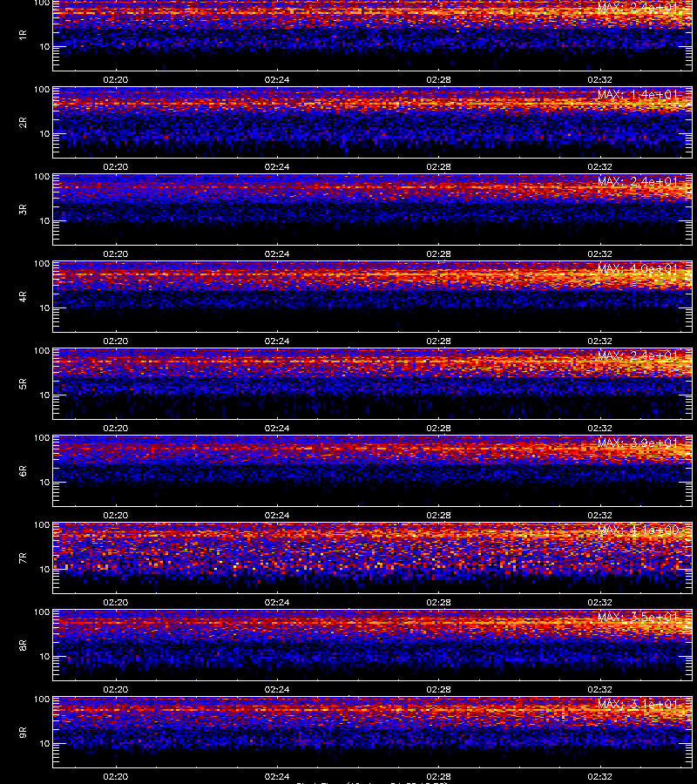Click the 02:20 time label under panel 6R
The image size is (697, 784).
116,515
